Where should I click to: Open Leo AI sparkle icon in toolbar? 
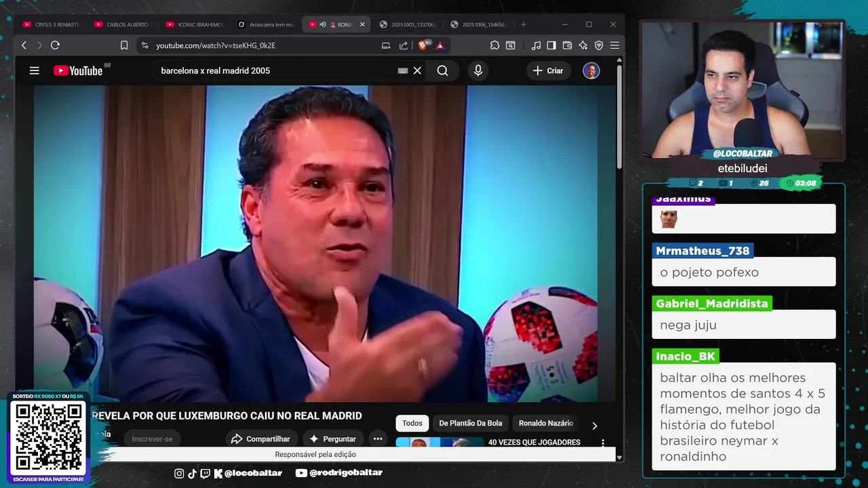(583, 45)
